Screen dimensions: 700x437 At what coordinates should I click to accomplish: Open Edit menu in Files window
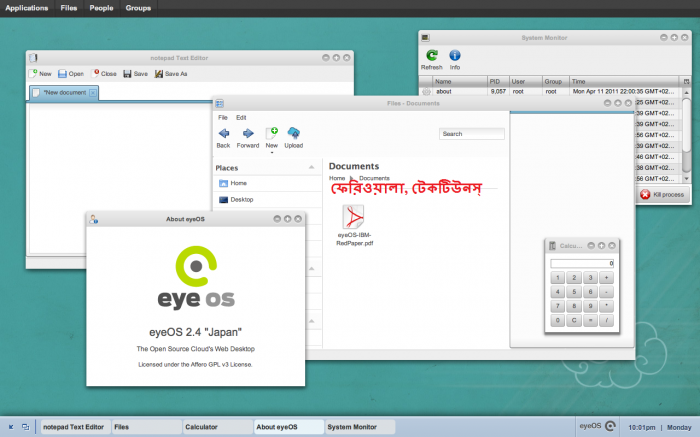241,118
